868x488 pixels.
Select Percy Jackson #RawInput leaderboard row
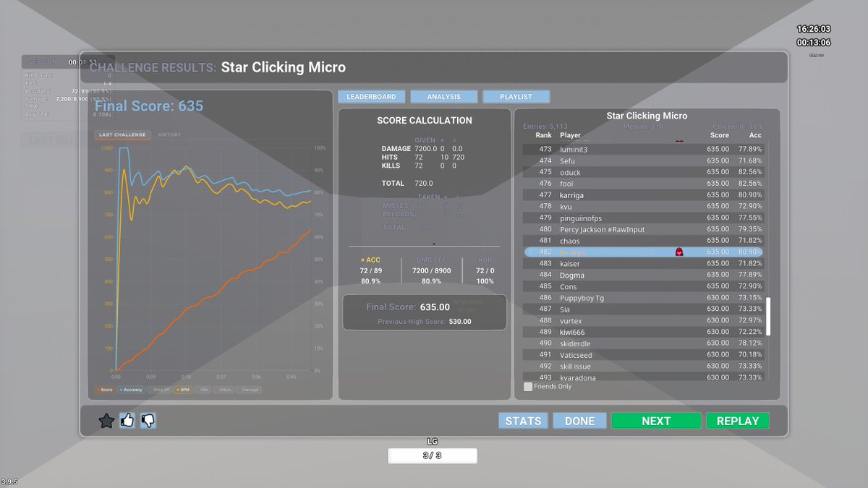pyautogui.click(x=643, y=229)
